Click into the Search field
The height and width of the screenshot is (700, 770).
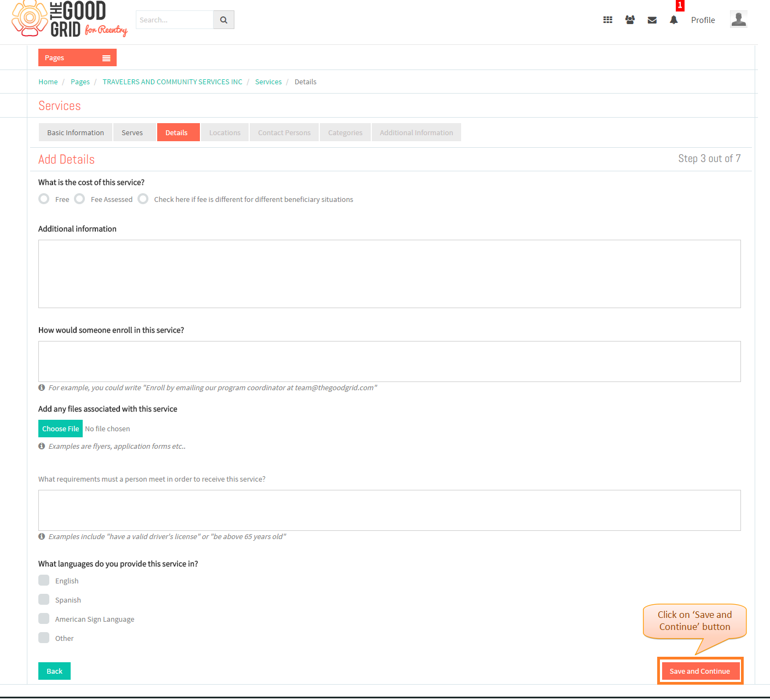pyautogui.click(x=174, y=20)
